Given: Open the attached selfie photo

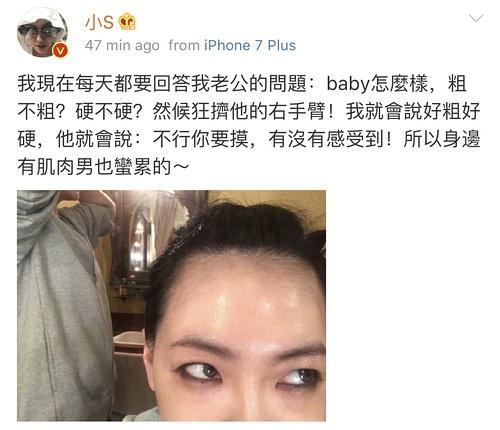Looking at the screenshot, I should [x=171, y=306].
